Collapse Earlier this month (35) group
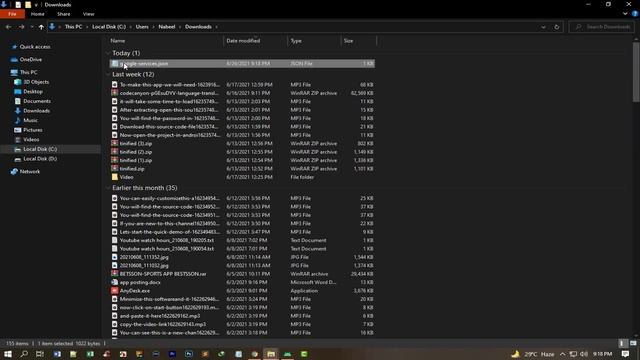 108,188
